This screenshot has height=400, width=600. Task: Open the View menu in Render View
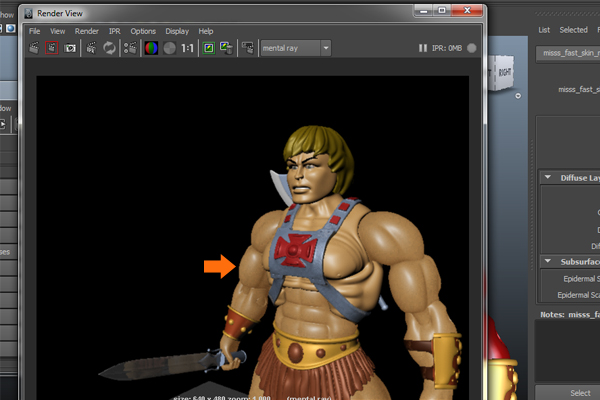tap(57, 31)
